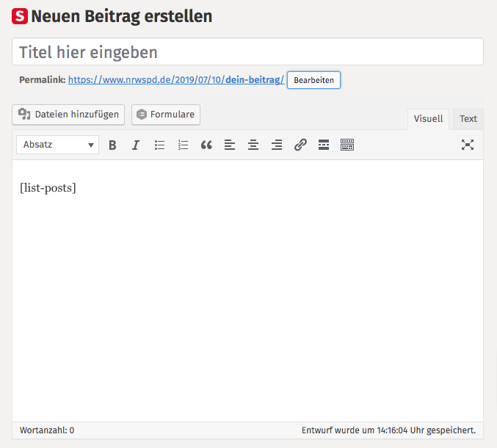
Task: Insert or edit a hyperlink
Action: coord(300,145)
